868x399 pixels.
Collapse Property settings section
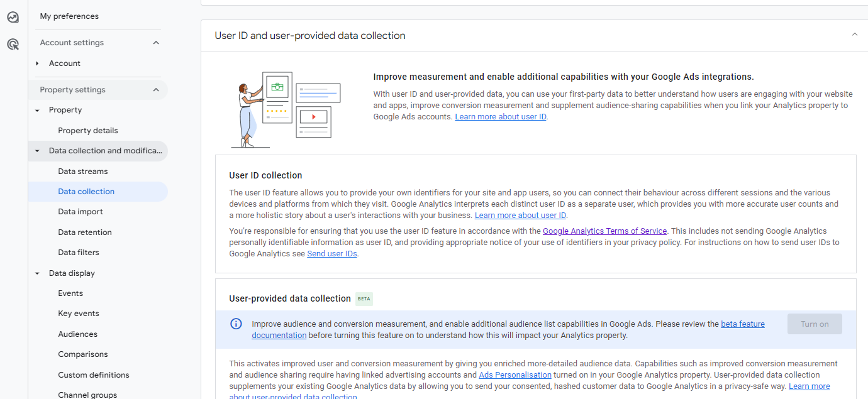coord(156,90)
